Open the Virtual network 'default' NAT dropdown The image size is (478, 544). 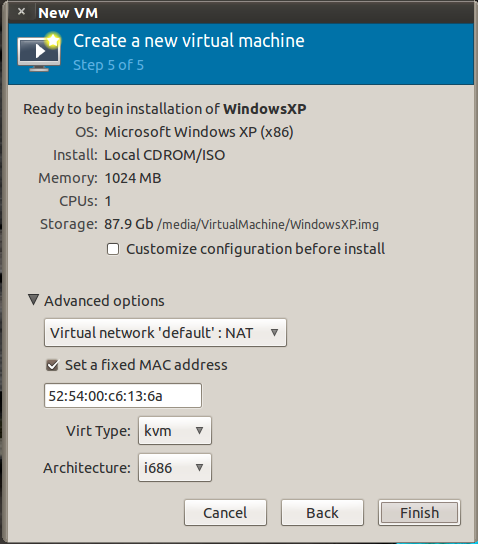pyautogui.click(x=165, y=333)
